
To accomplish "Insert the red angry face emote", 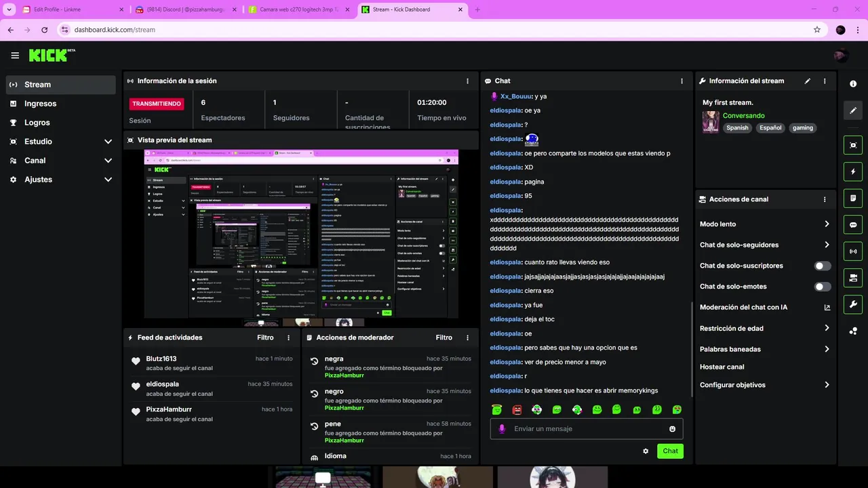I will coord(517,409).
